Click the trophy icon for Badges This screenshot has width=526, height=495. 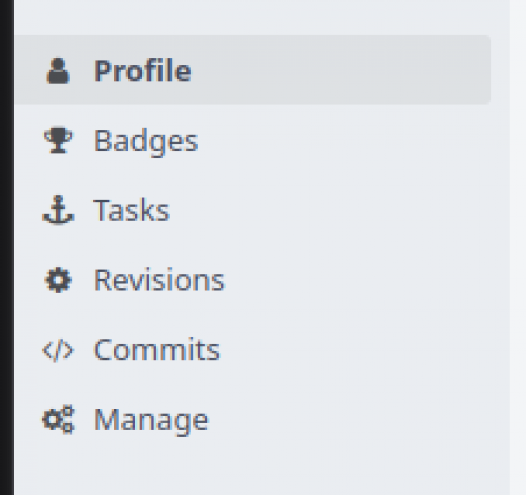58,140
